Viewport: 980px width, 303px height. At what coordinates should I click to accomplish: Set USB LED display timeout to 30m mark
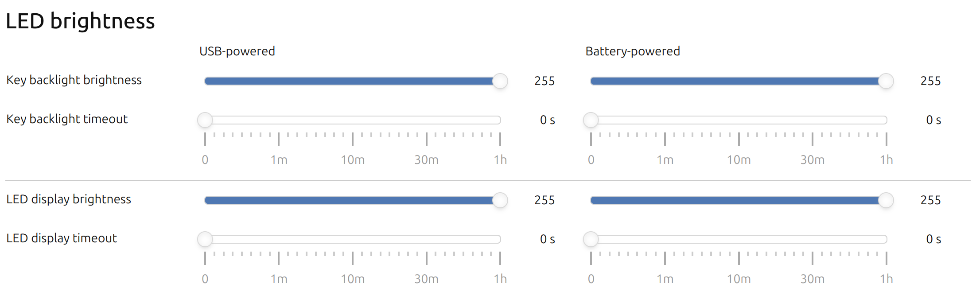click(x=427, y=239)
